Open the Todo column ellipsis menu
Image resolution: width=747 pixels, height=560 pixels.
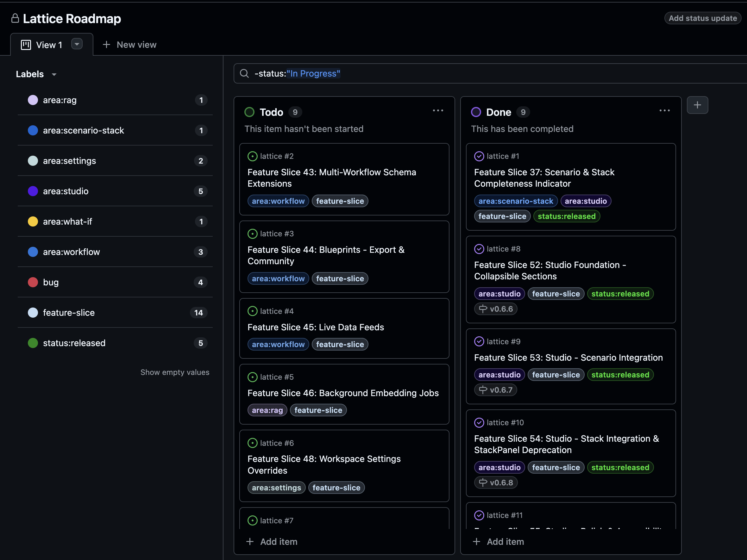pos(438,110)
